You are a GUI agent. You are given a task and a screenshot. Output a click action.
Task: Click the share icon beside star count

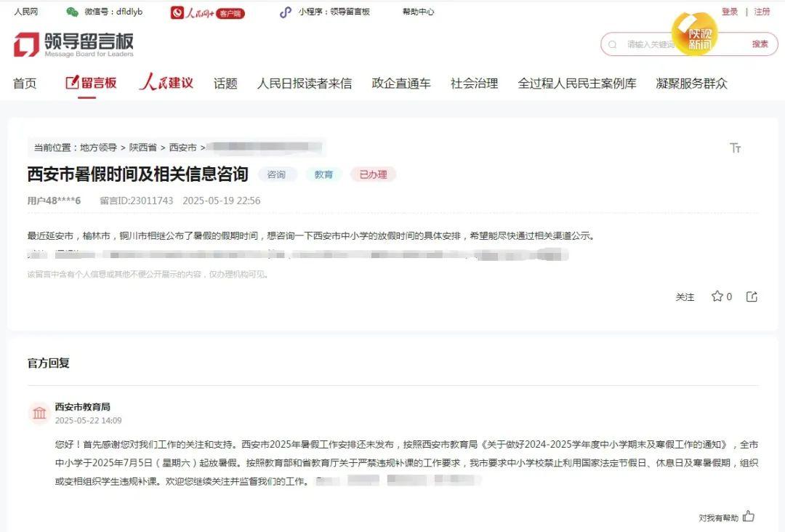click(752, 297)
